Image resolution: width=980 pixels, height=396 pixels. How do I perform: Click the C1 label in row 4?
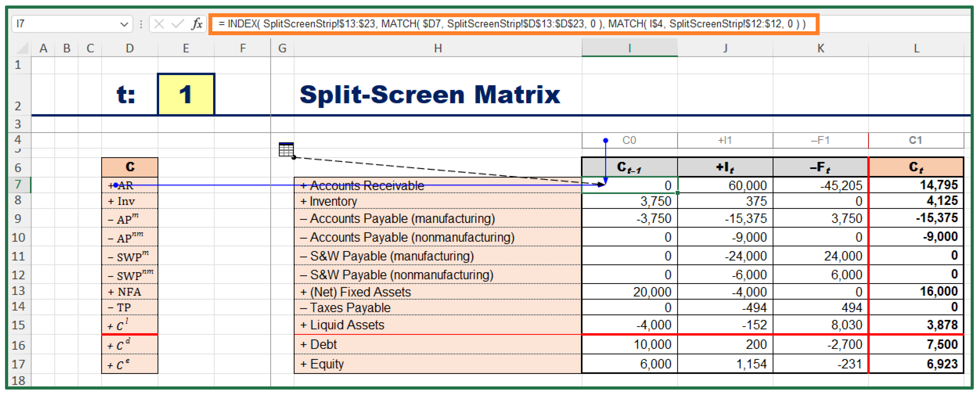(x=915, y=140)
